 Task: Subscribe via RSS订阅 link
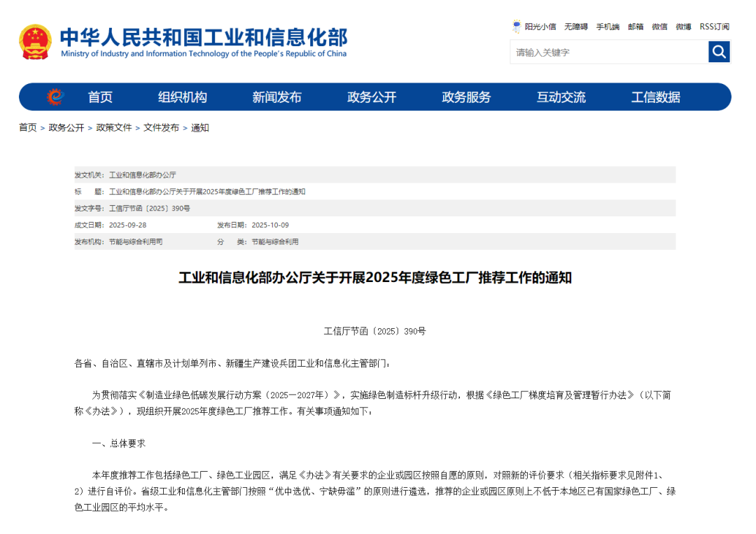[714, 27]
